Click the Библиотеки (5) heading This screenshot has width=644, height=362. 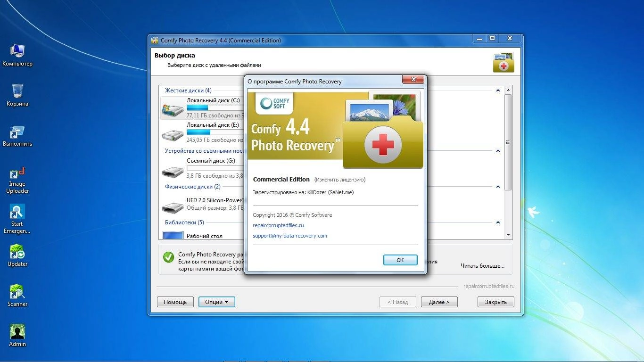point(184,222)
